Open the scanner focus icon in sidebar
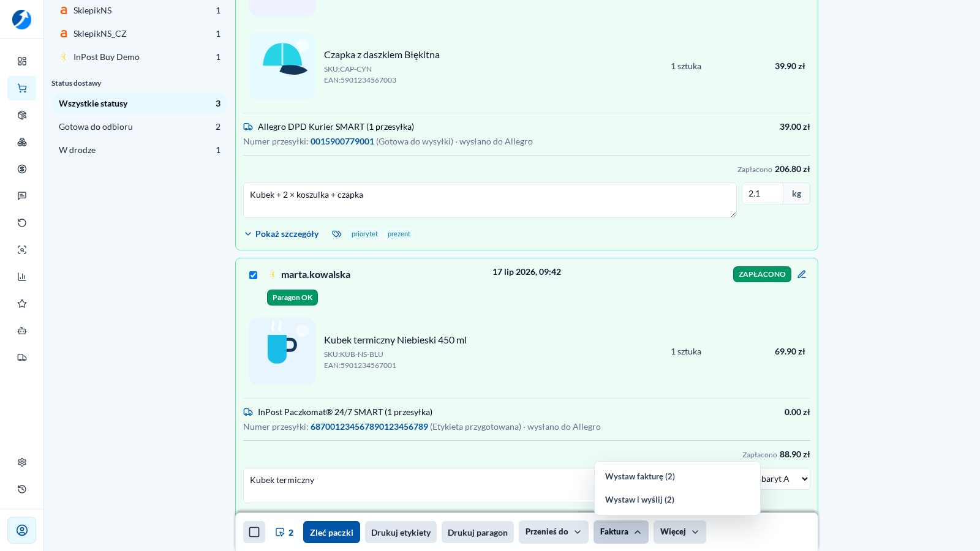This screenshot has width=980, height=551. (x=22, y=250)
